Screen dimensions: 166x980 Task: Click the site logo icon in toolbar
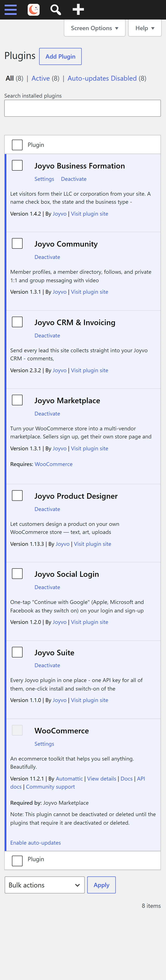pyautogui.click(x=34, y=10)
